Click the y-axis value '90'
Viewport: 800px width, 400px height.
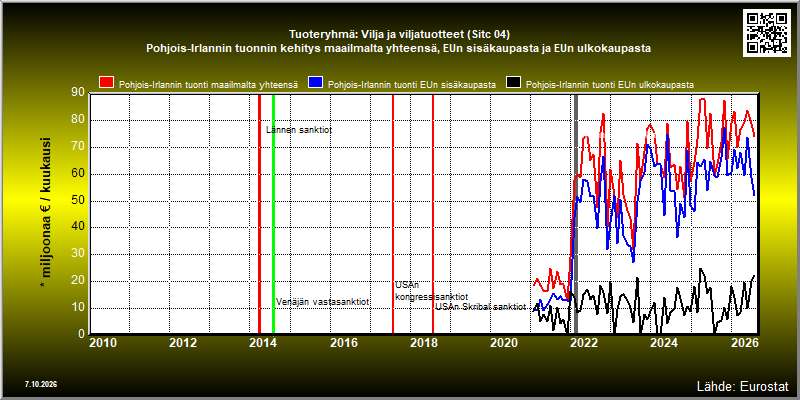click(78, 93)
